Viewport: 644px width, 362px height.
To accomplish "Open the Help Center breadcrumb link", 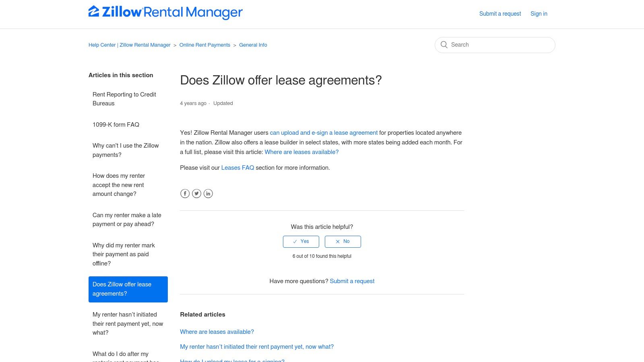I will [x=129, y=45].
